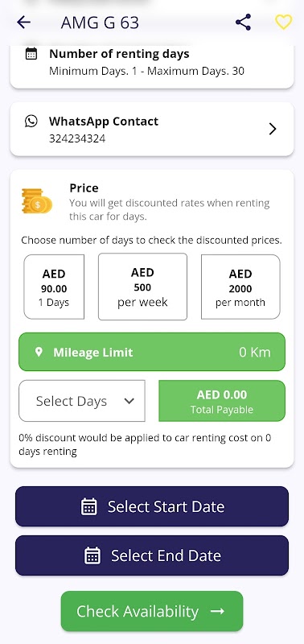Image resolution: width=304 pixels, height=644 pixels.
Task: Select the AED 500 per week option
Action: (143, 287)
